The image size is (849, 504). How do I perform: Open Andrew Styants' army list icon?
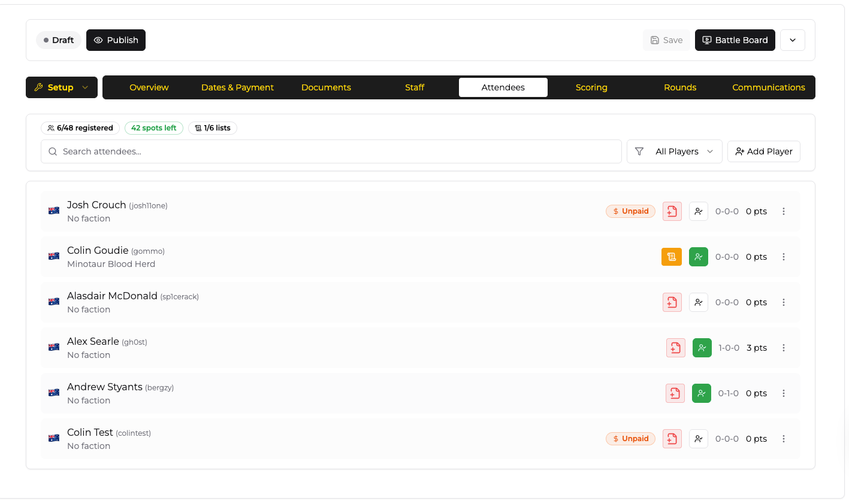point(675,393)
